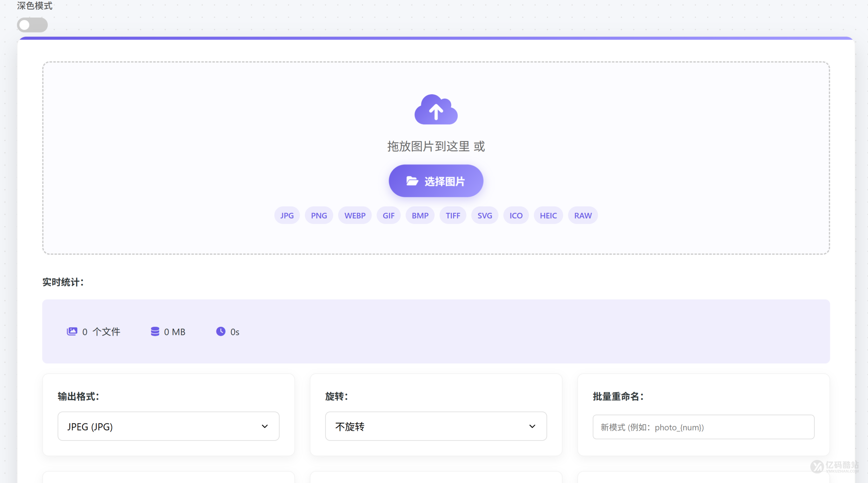Click the file count image icon in statistics
The width and height of the screenshot is (868, 483).
[72, 331]
